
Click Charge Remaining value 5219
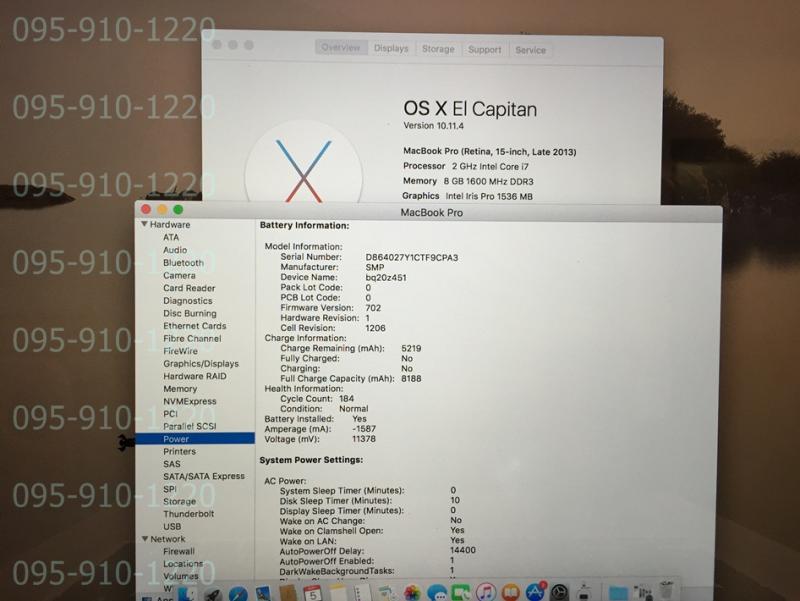(x=411, y=348)
